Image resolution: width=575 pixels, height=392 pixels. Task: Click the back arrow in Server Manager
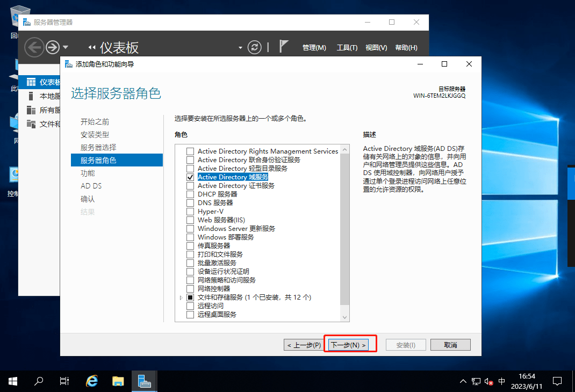[x=34, y=47]
